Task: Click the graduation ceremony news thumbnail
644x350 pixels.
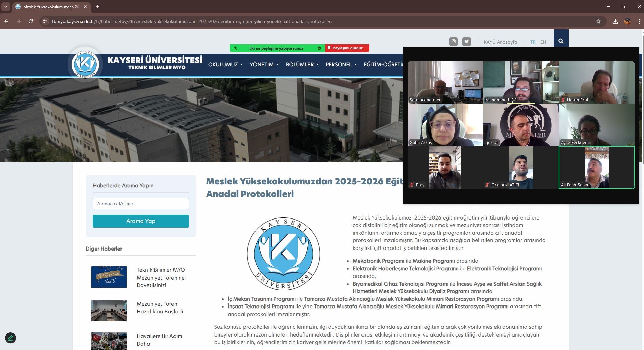Action: click(x=109, y=277)
